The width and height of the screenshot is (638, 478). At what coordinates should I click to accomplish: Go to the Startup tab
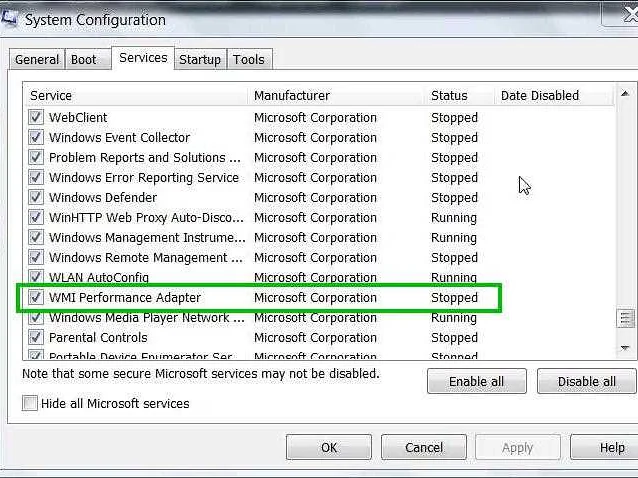coord(199,60)
